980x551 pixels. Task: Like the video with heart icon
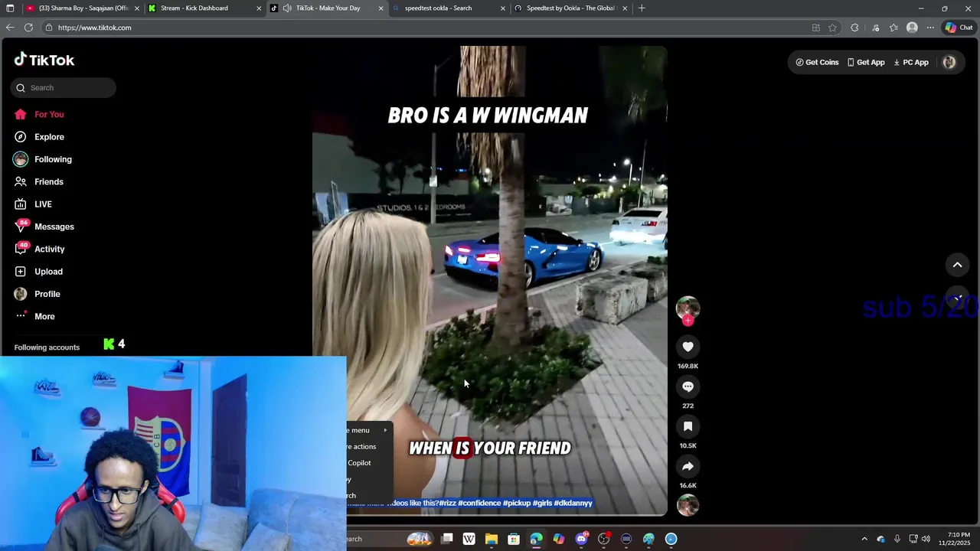pyautogui.click(x=688, y=347)
